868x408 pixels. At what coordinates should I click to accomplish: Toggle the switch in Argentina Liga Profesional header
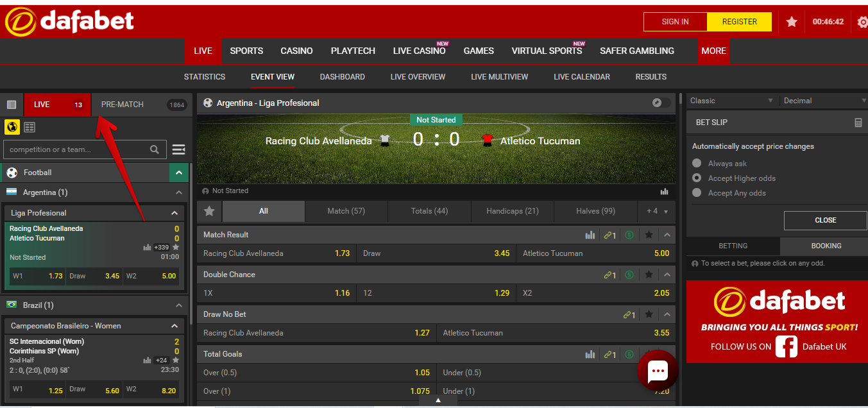(x=661, y=103)
